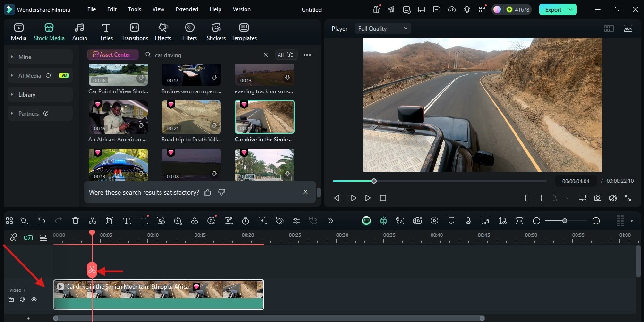Open the three-dot more options menu
Viewport: 644px width, 322px height.
coord(307,55)
